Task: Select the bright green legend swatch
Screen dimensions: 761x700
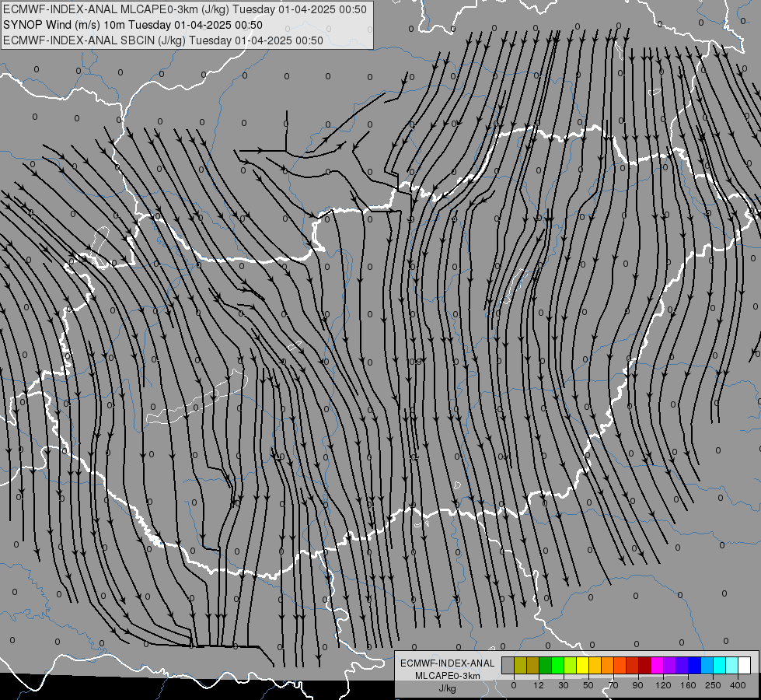Action: [x=557, y=665]
